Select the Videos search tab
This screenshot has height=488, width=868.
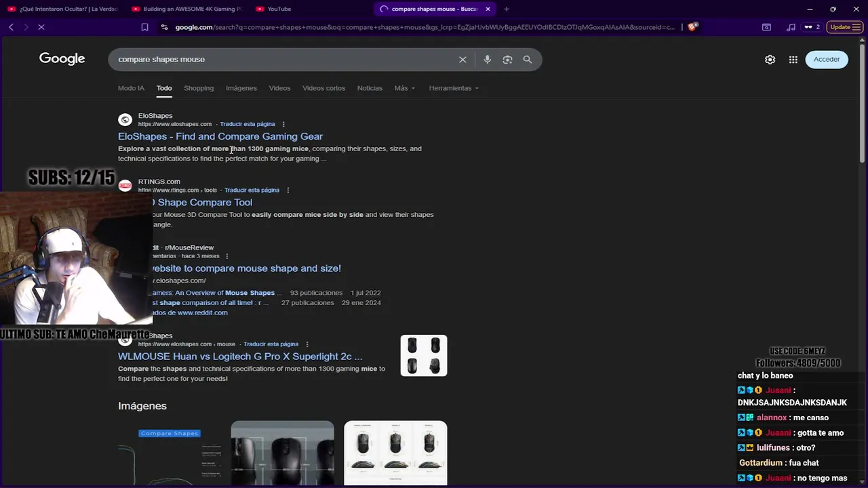click(x=279, y=88)
